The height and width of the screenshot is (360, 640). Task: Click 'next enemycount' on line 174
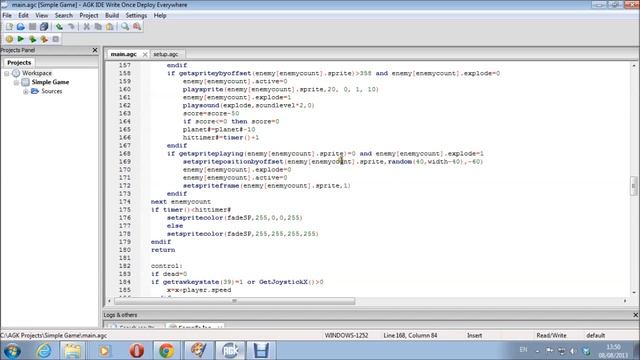coord(181,202)
